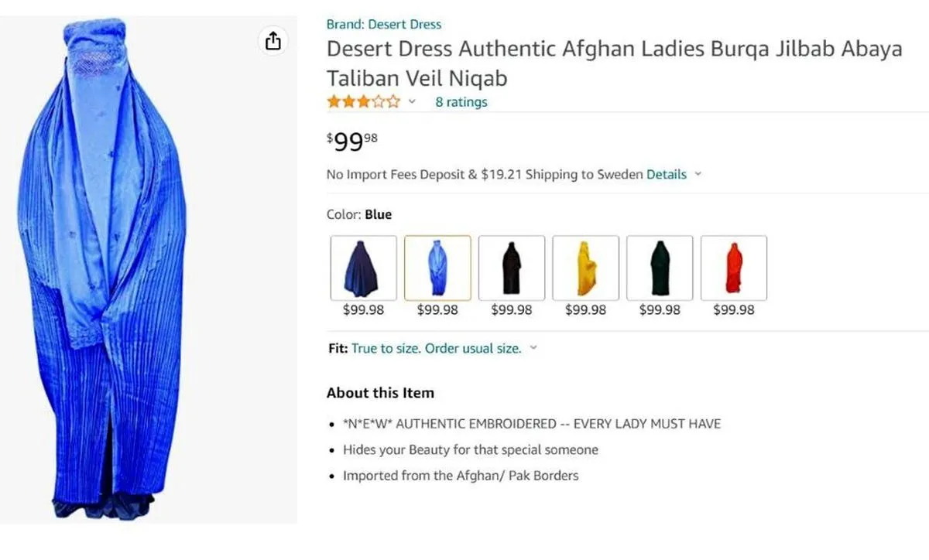Click the price under the red swatch
This screenshot has height=560, width=929.
point(733,309)
